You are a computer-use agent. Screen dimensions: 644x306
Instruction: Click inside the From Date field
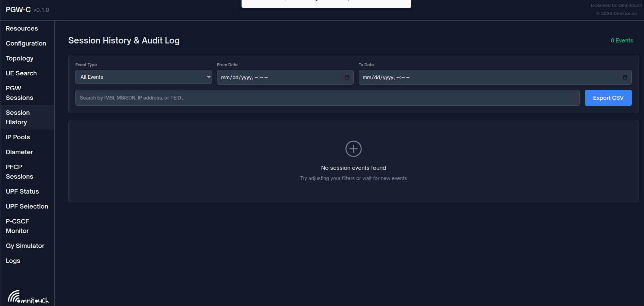279,77
